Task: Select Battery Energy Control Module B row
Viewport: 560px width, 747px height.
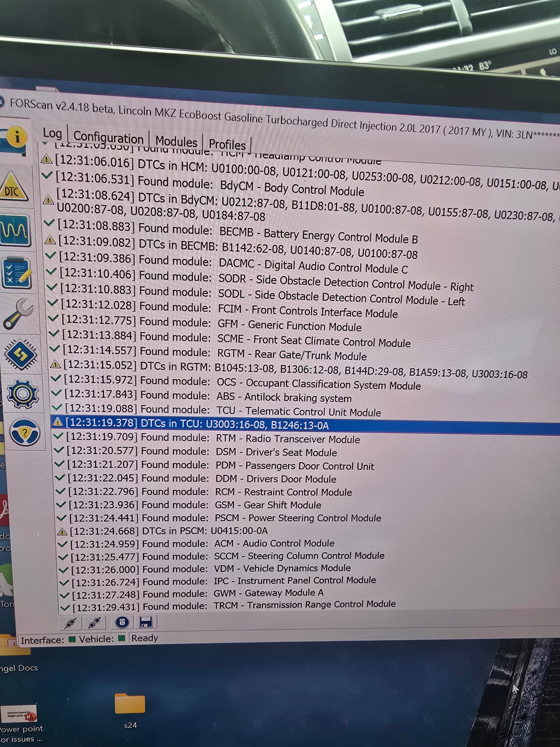Action: pyautogui.click(x=231, y=232)
